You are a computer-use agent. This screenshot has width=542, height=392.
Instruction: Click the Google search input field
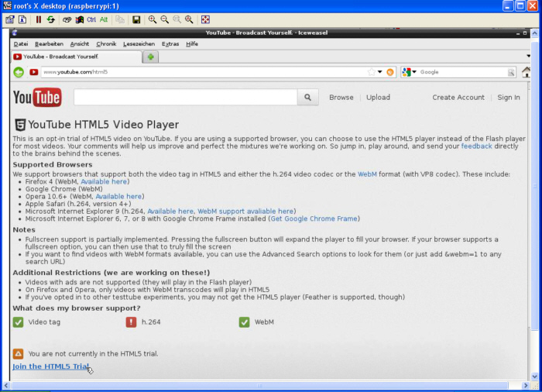463,72
